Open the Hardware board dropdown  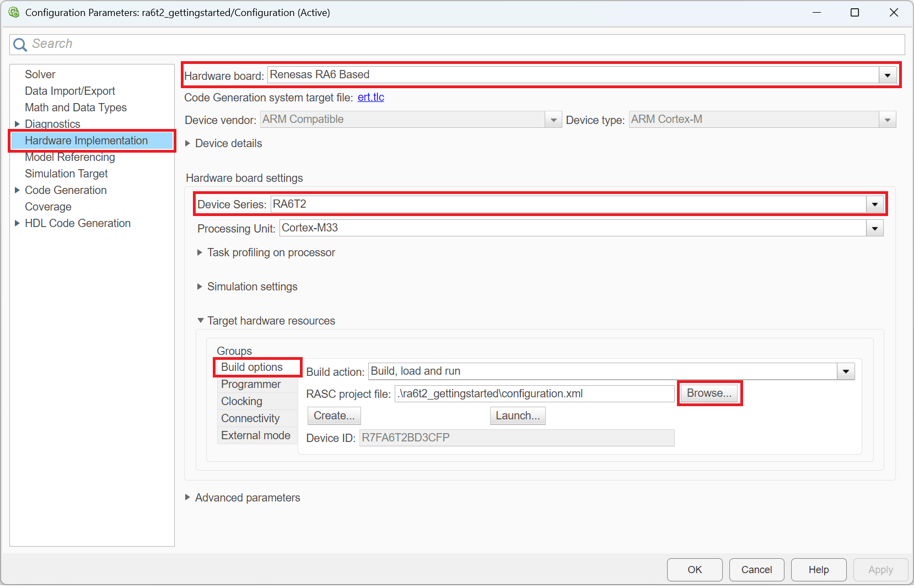point(887,75)
